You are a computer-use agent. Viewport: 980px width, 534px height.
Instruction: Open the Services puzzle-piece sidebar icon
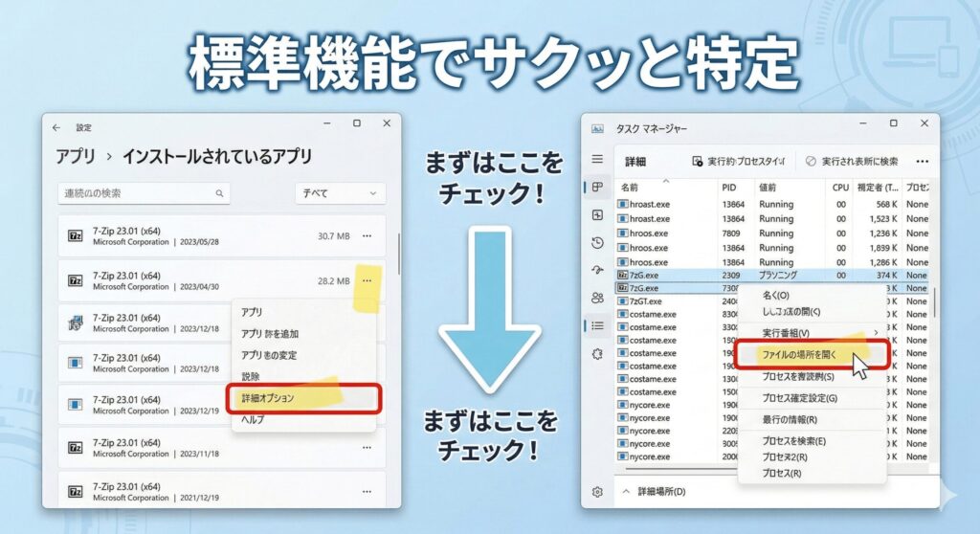tap(597, 354)
